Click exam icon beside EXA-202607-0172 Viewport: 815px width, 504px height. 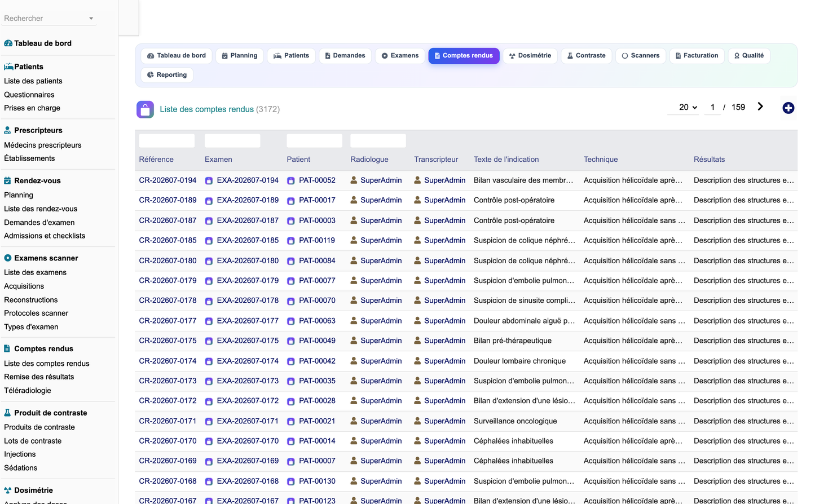click(x=209, y=401)
